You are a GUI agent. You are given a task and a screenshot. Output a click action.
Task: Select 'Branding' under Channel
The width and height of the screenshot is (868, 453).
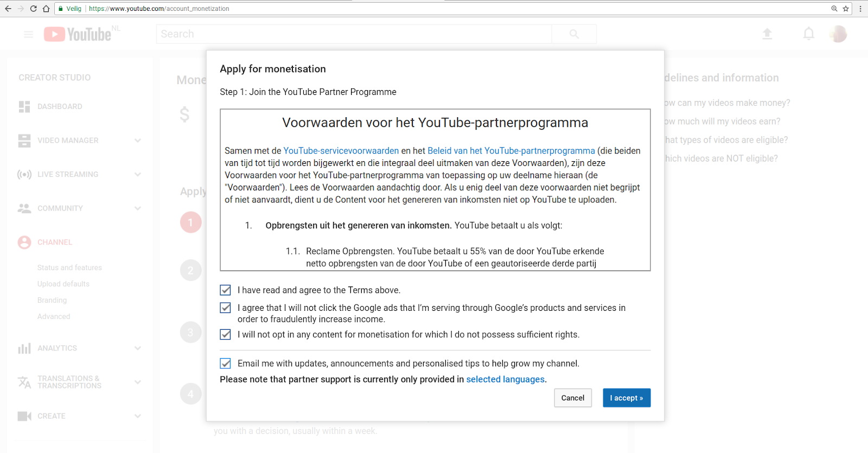(52, 300)
